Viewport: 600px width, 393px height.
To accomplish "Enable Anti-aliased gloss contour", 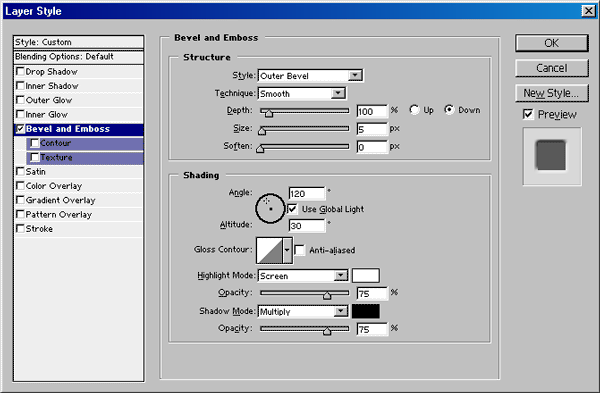I will click(x=300, y=250).
